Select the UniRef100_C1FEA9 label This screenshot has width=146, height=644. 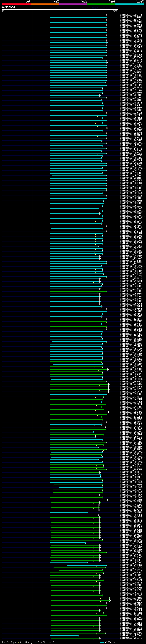[x=131, y=90]
